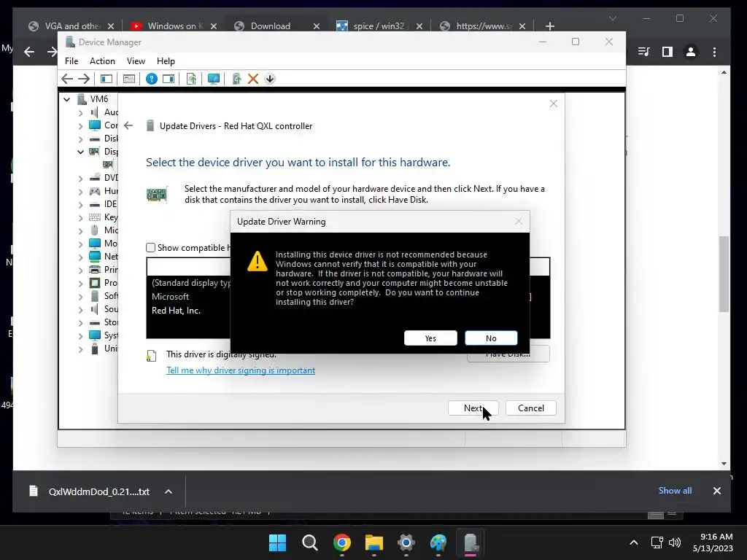Click browser back arrow
The height and width of the screenshot is (560, 747).
click(29, 52)
